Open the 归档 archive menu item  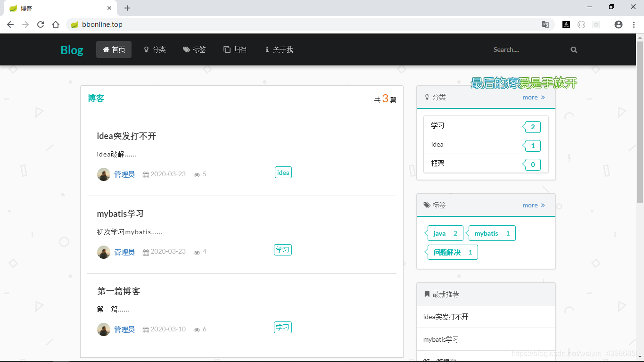235,49
